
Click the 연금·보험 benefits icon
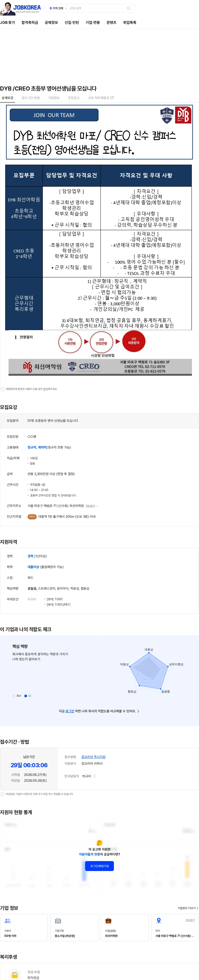tap(15, 975)
